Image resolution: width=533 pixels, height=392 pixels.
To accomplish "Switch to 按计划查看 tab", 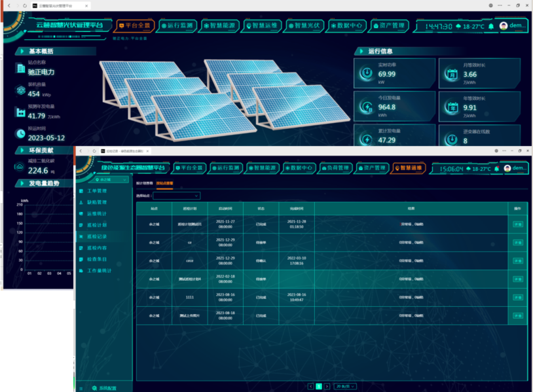I will pyautogui.click(x=144, y=183).
